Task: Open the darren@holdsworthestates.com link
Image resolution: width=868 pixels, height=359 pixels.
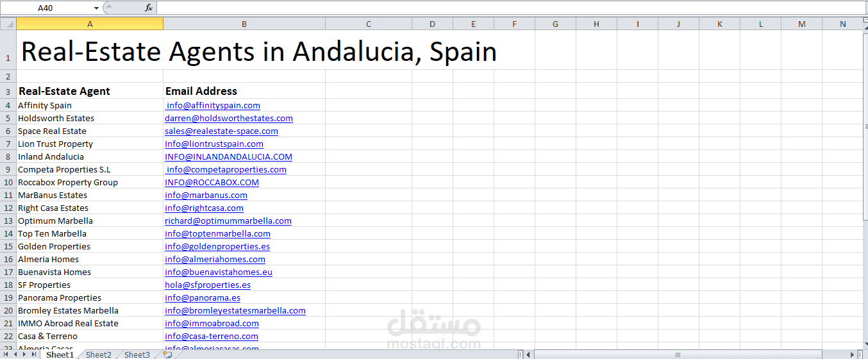Action: pyautogui.click(x=229, y=118)
